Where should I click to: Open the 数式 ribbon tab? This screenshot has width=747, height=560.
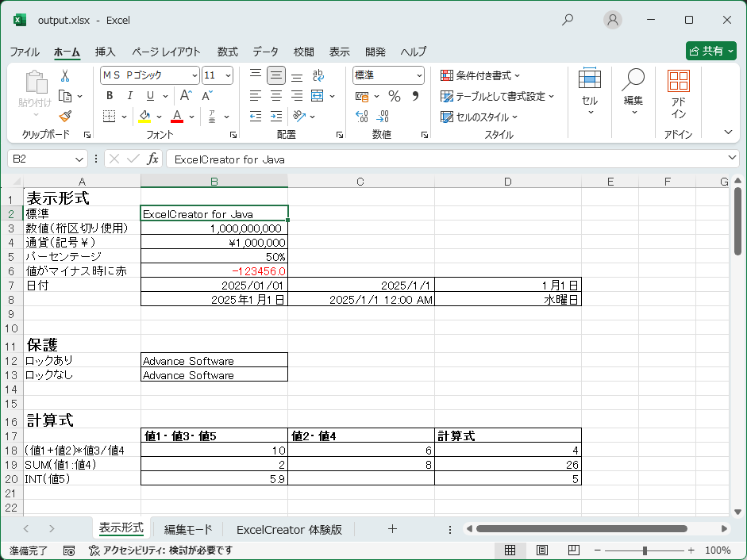pyautogui.click(x=228, y=52)
